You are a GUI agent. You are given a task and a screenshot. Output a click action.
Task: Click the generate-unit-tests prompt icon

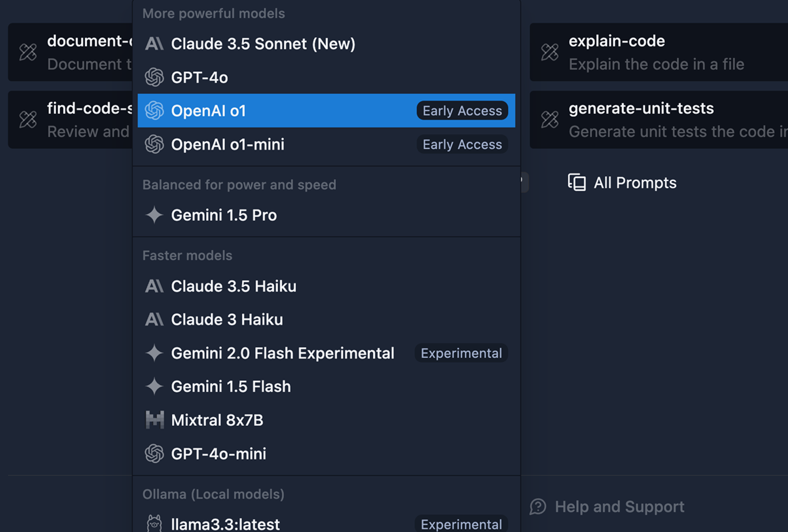(x=550, y=119)
